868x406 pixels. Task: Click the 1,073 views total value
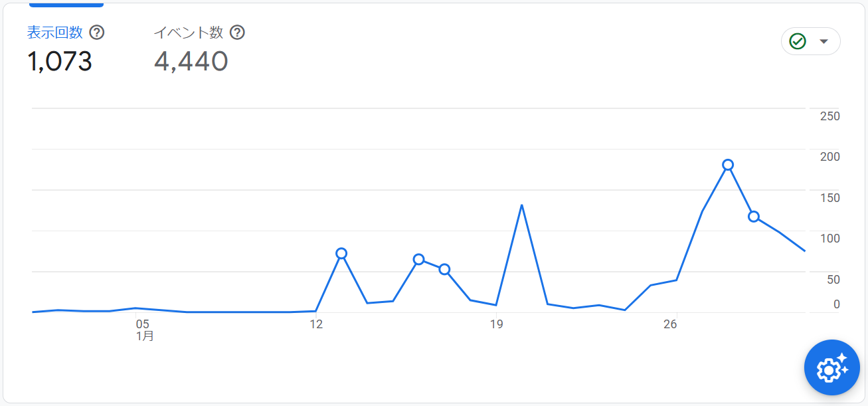click(x=60, y=62)
